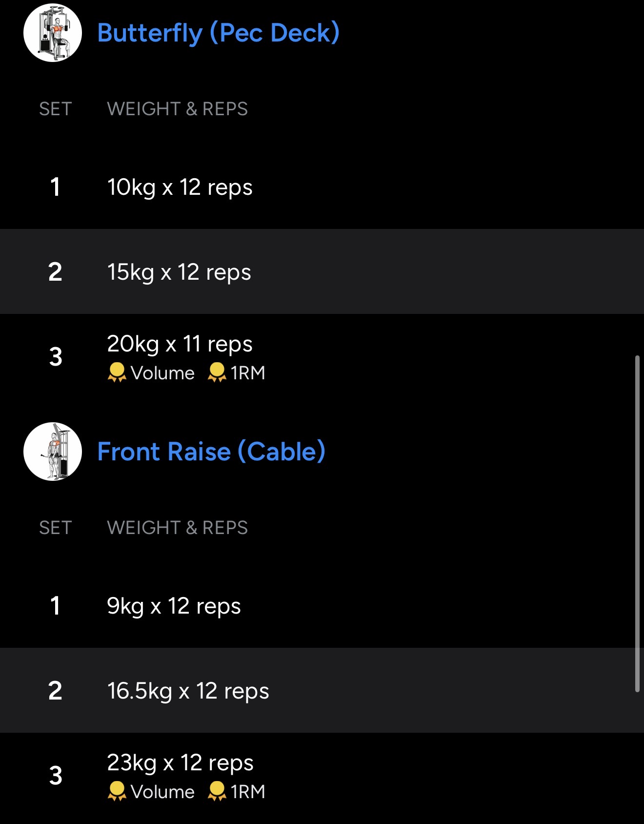Tap the Butterfly WEIGHT & REPS column header
Image resolution: width=644 pixels, height=824 pixels.
tap(177, 109)
